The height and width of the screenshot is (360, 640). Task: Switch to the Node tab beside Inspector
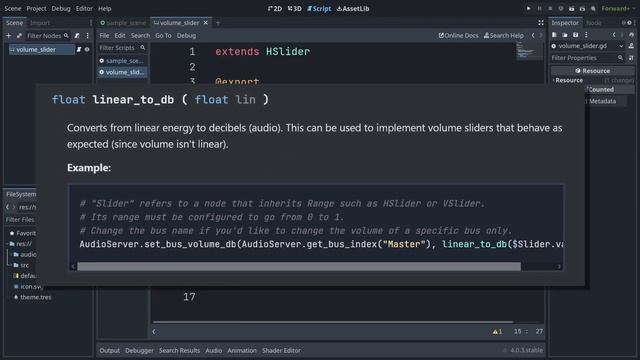point(594,23)
